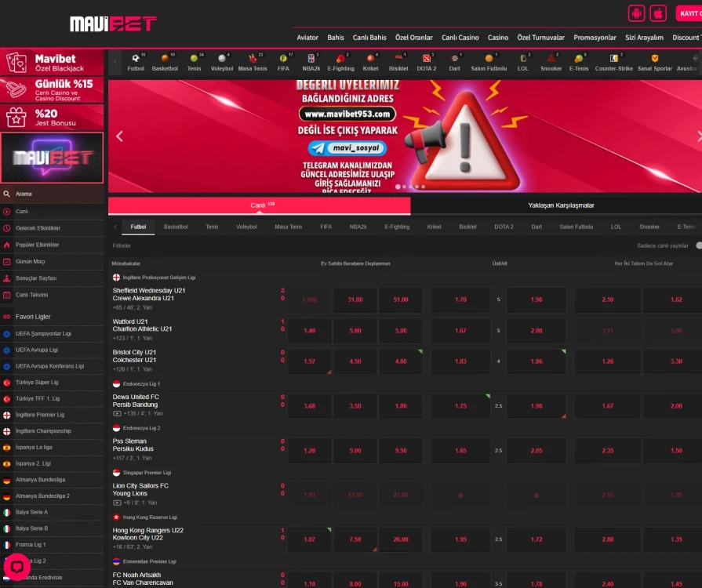Open Günün Maçı in sidebar
Viewport: 702px width, 588px height.
[52, 261]
